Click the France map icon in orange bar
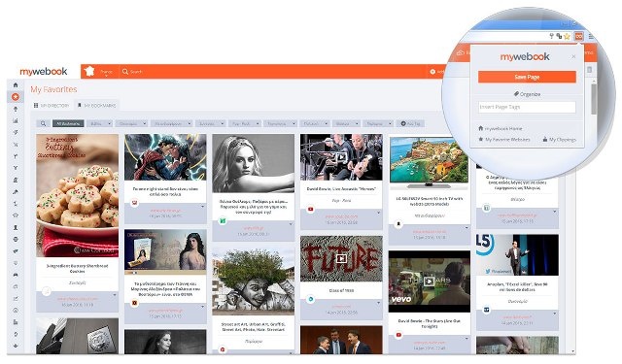622x364 pixels. tap(89, 71)
